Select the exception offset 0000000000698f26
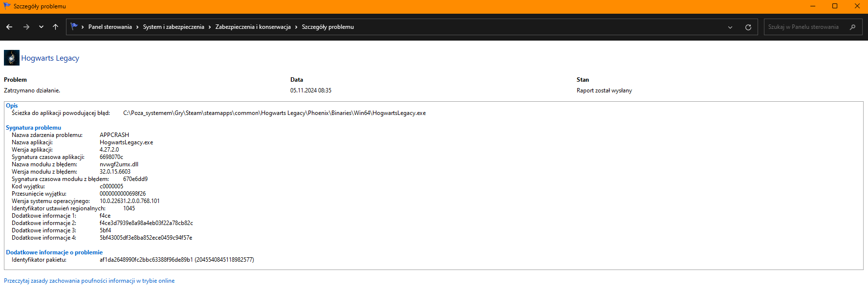Screen dimensions: 868x293 click(123, 194)
